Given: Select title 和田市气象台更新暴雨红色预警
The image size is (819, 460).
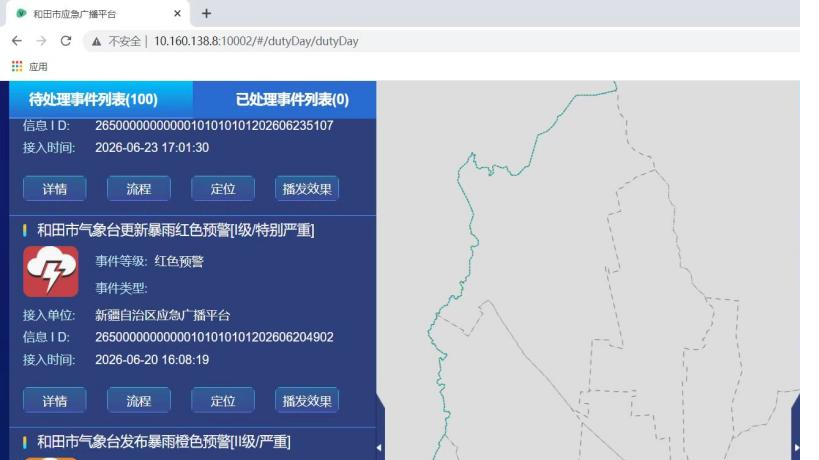Looking at the screenshot, I should pos(176,230).
